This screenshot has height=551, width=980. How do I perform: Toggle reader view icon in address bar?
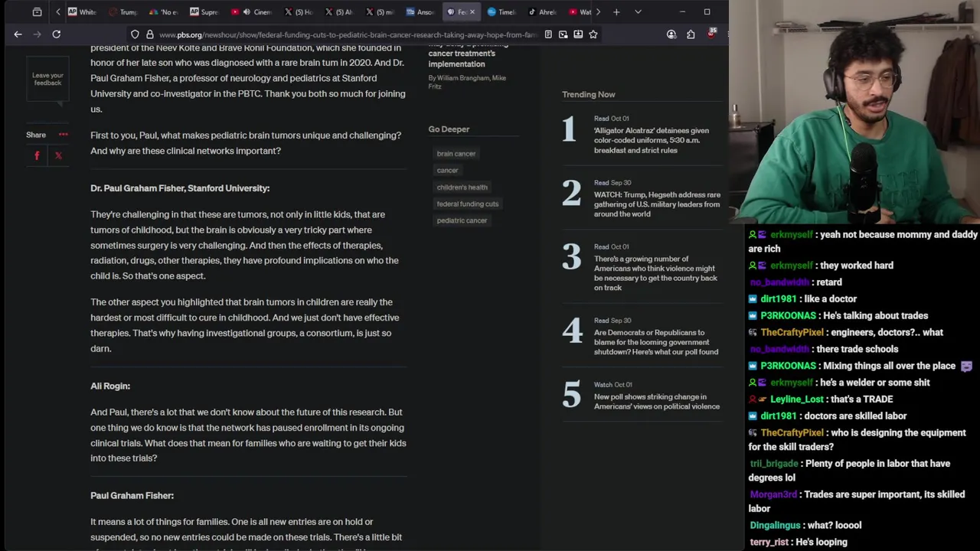(548, 34)
